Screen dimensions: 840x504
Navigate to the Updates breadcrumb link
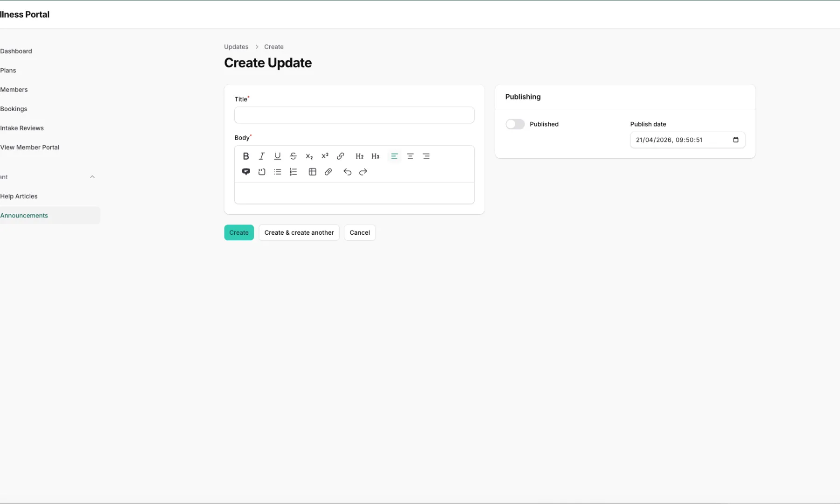coord(236,47)
